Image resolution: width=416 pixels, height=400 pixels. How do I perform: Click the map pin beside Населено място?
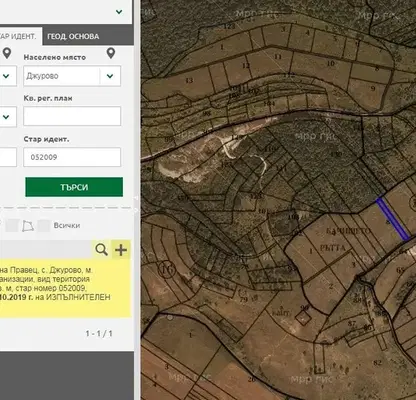click(x=111, y=53)
